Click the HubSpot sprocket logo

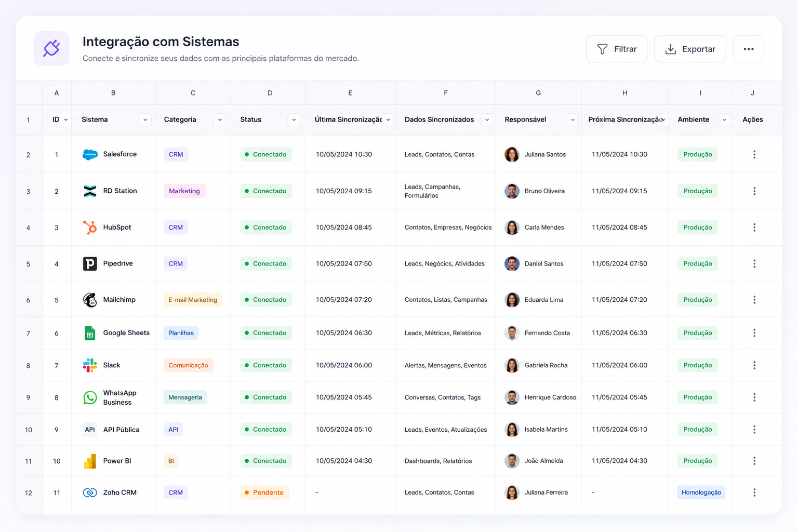point(90,228)
